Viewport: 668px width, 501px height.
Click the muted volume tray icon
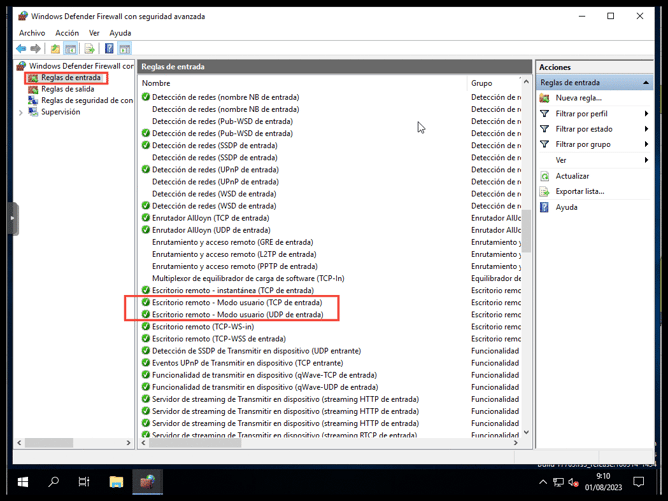pyautogui.click(x=573, y=482)
